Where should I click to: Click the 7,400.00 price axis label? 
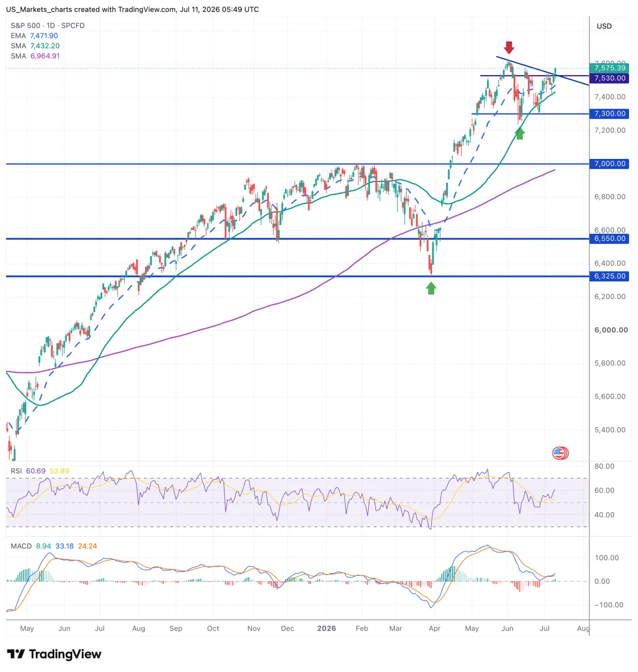610,97
